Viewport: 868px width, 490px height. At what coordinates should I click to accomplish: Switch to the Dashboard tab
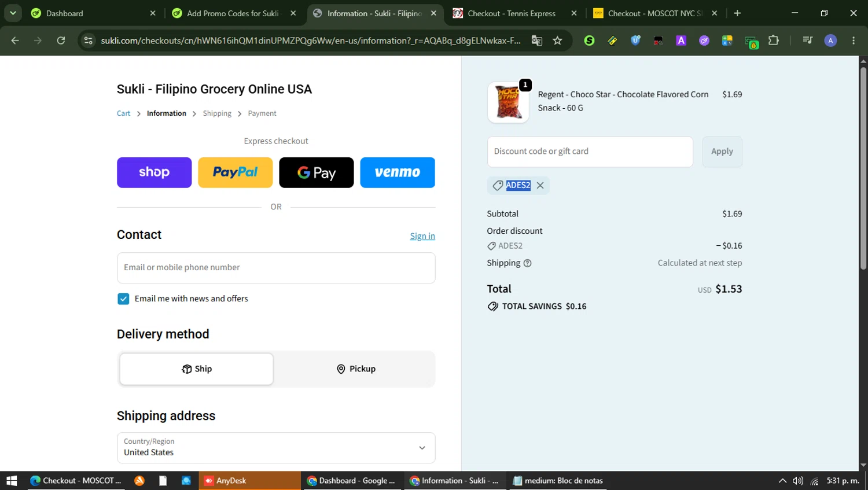[x=93, y=13]
